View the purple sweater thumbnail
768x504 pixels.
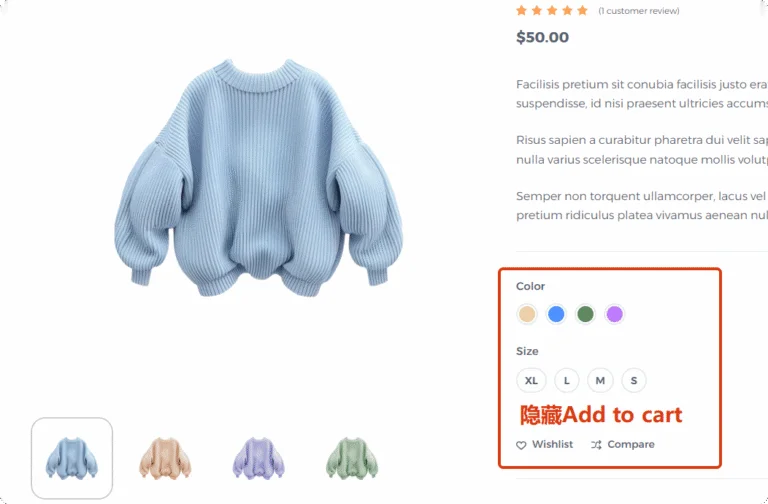(x=259, y=458)
